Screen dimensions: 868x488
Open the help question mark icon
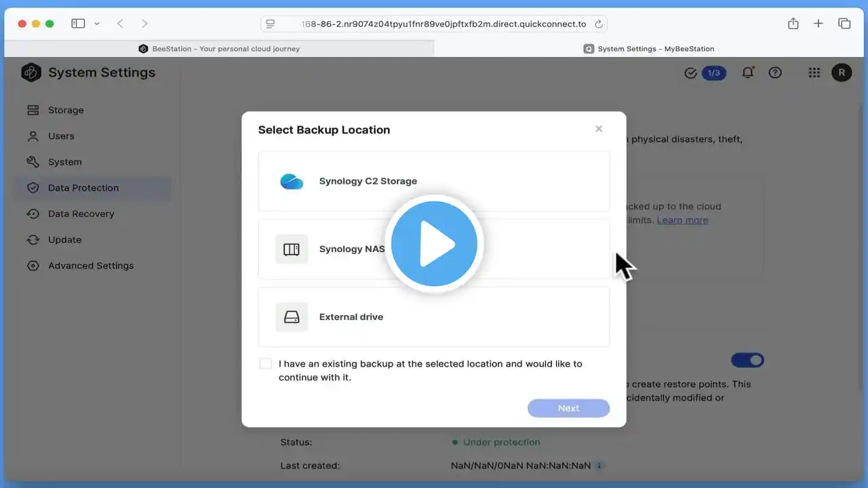click(x=775, y=73)
